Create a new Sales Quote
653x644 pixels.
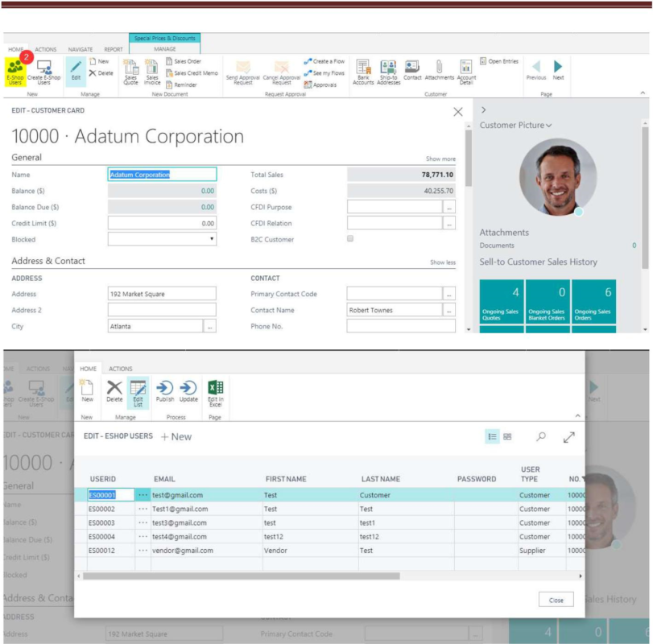[130, 72]
